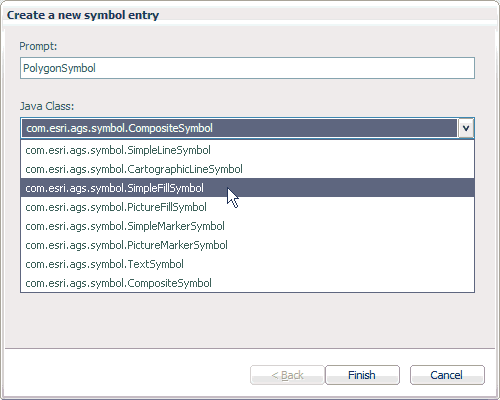Click the Java Class: label
The width and height of the screenshot is (500, 400).
(47, 106)
